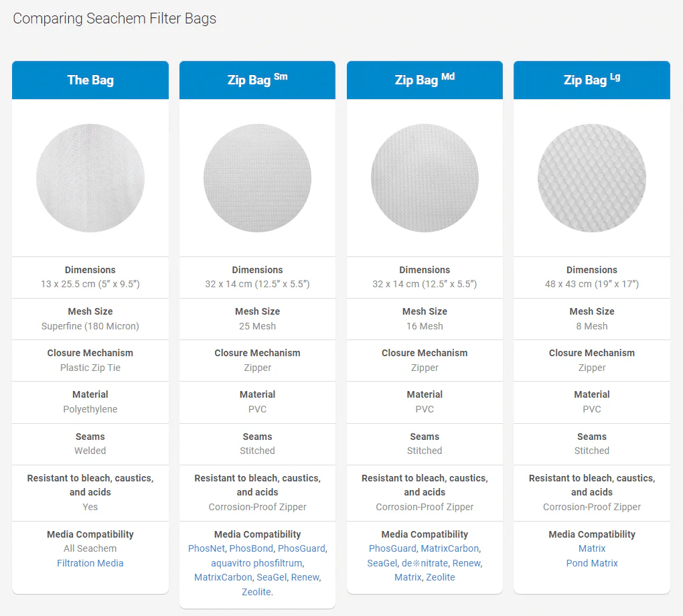This screenshot has width=683, height=616.
Task: Click '48 x 43 cm (19″ x 17″)' dimensions
Action: point(591,284)
